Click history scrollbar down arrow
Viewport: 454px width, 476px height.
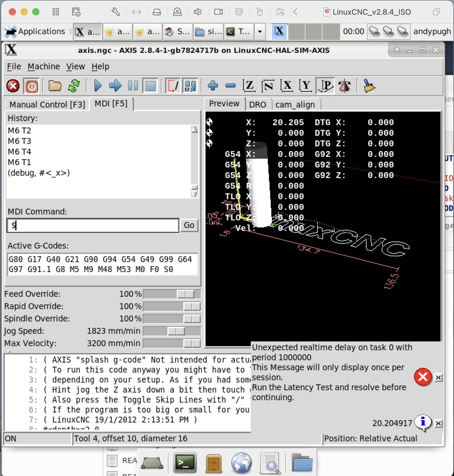point(194,194)
